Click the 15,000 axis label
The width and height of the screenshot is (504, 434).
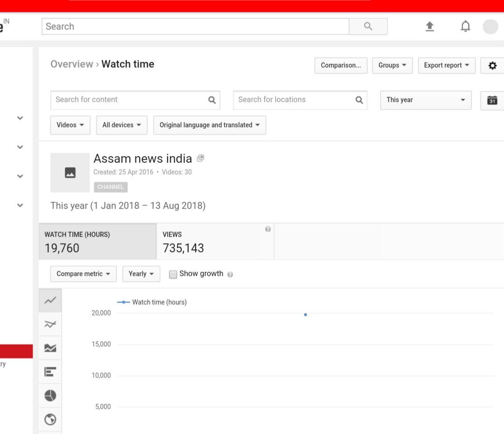pos(101,344)
